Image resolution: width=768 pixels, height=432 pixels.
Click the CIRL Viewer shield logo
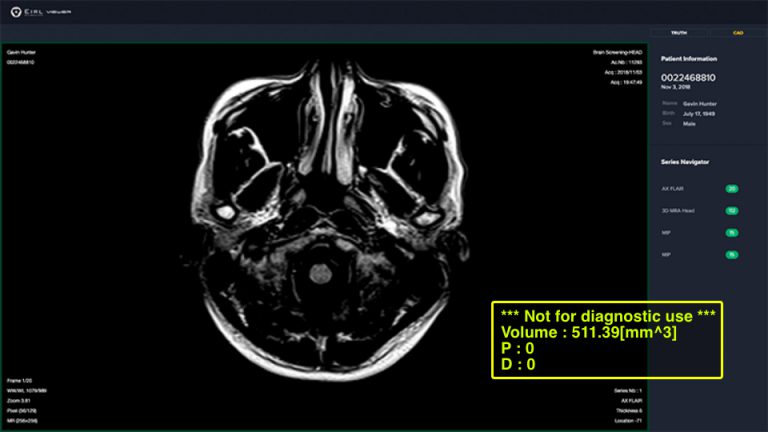pyautogui.click(x=16, y=12)
